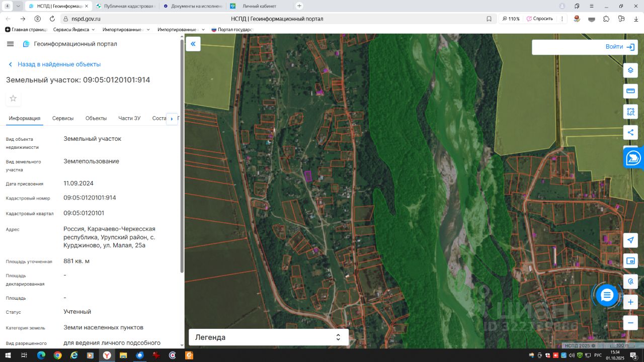
Task: Switch to Документы на исполнении browser tab
Action: click(x=192, y=6)
